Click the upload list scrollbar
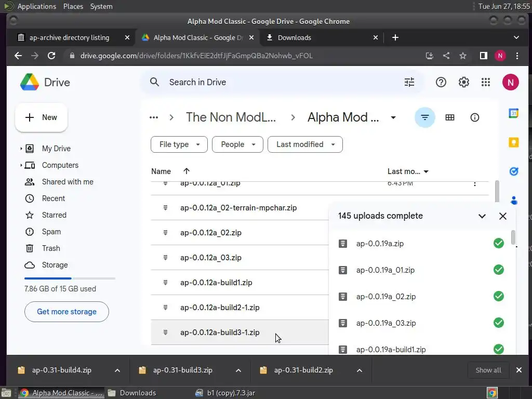532x399 pixels. point(513,237)
